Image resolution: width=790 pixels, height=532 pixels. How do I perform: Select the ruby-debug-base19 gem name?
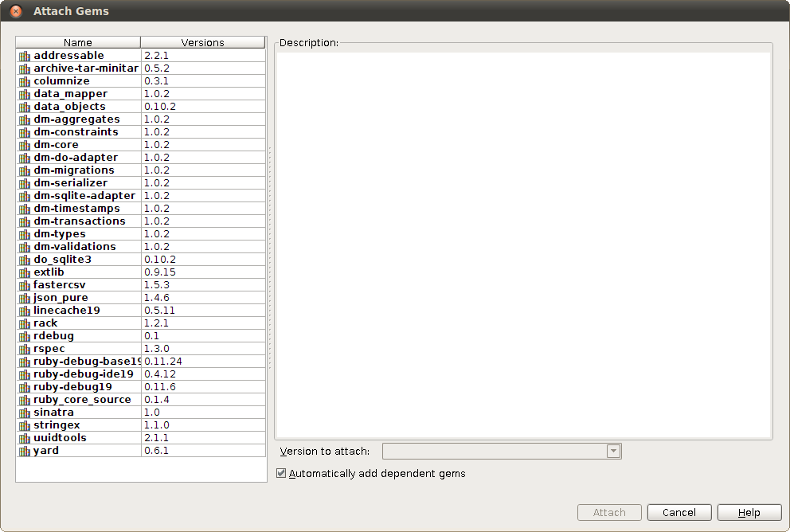(x=87, y=362)
